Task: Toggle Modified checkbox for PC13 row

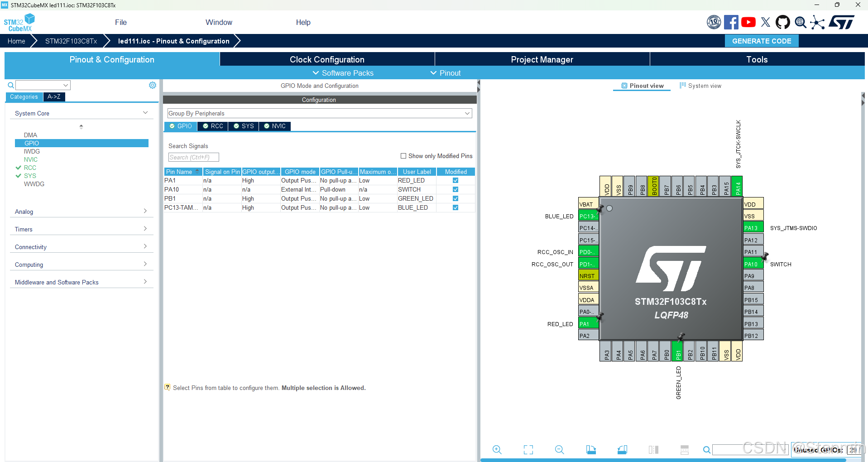Action: [456, 207]
